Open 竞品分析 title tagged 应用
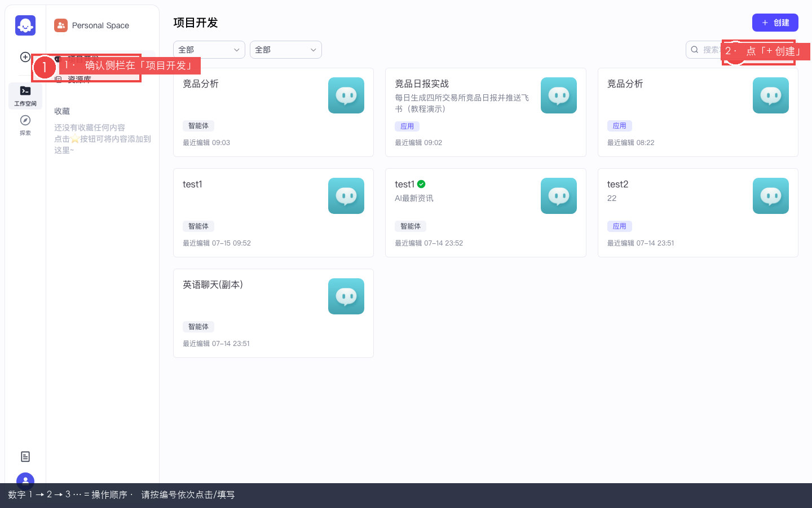This screenshot has width=812, height=508. coord(625,84)
